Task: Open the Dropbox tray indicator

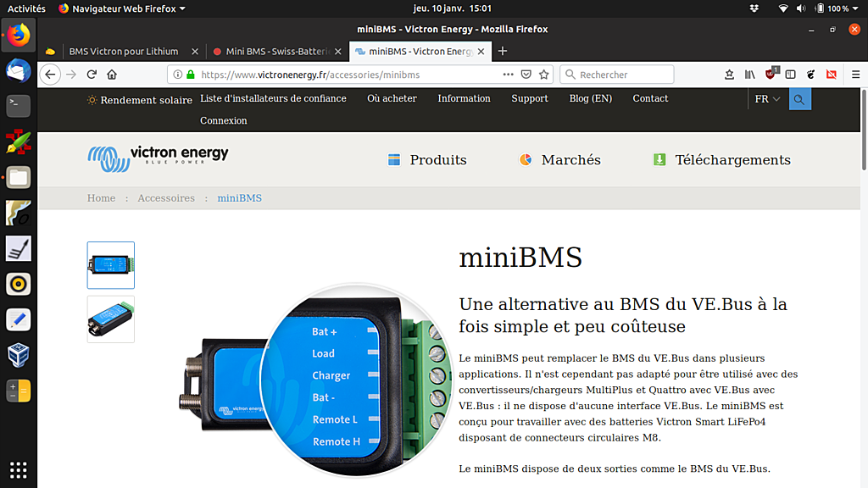Action: 754,8
